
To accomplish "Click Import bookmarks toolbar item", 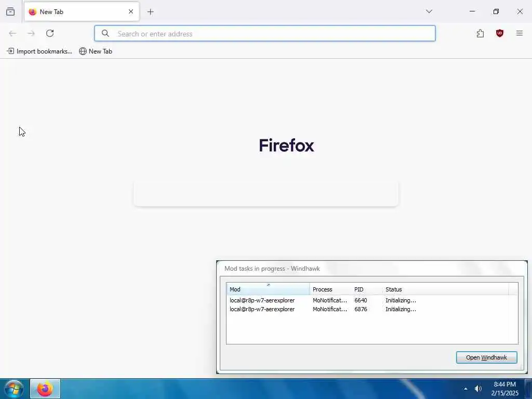I will pos(39,51).
